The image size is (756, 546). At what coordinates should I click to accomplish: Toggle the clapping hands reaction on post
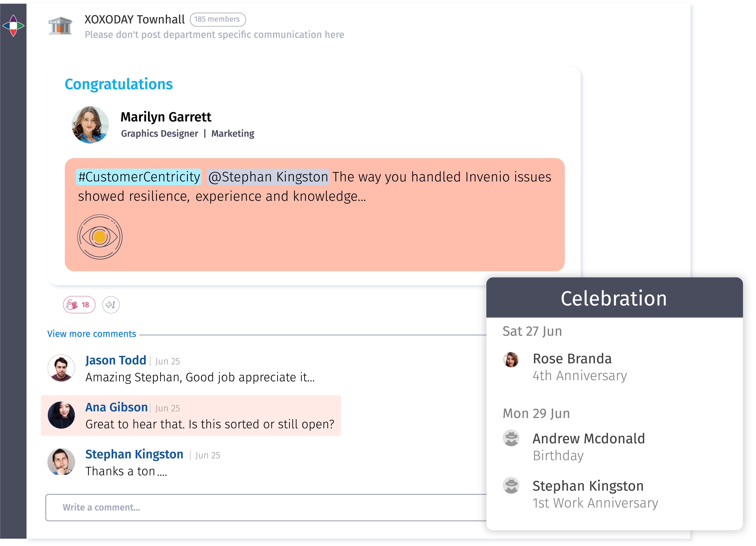click(x=79, y=304)
